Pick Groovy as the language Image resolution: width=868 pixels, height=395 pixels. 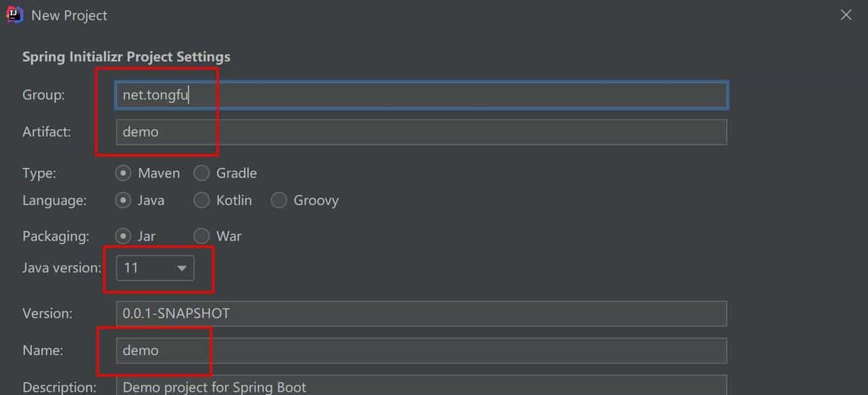click(279, 201)
